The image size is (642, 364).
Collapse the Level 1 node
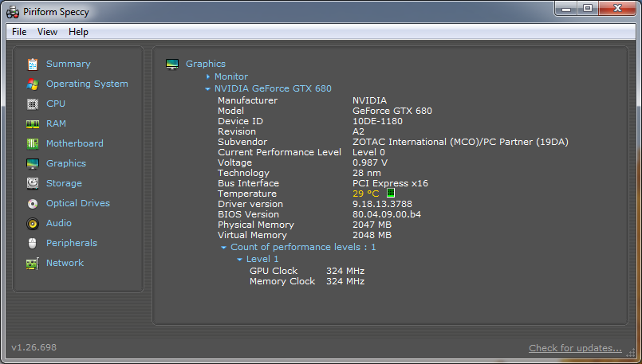pyautogui.click(x=239, y=259)
